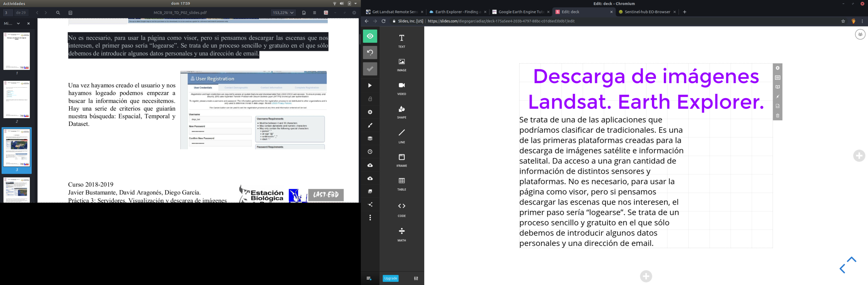
Task: Open Chromium three-dot menu
Action: [x=862, y=21]
